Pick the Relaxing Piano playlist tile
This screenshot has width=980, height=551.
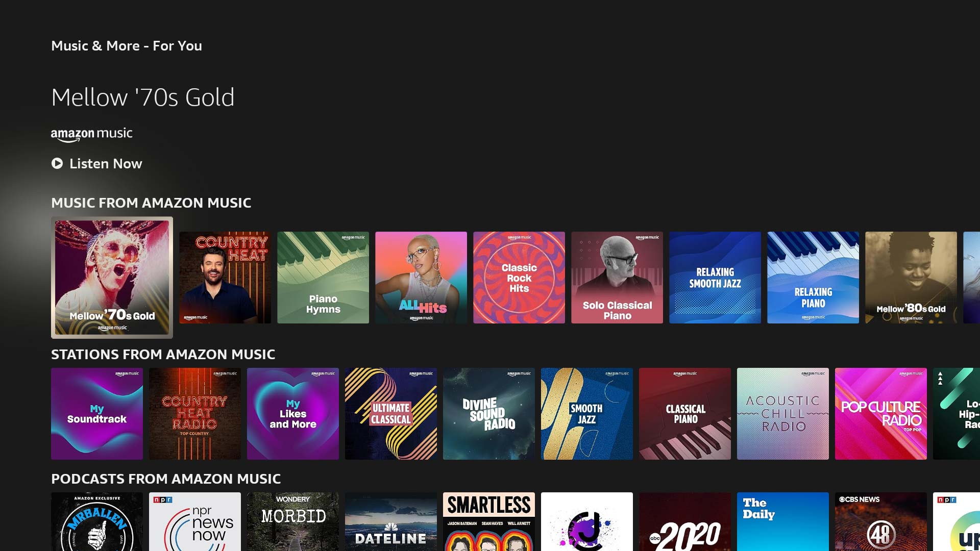coord(813,278)
